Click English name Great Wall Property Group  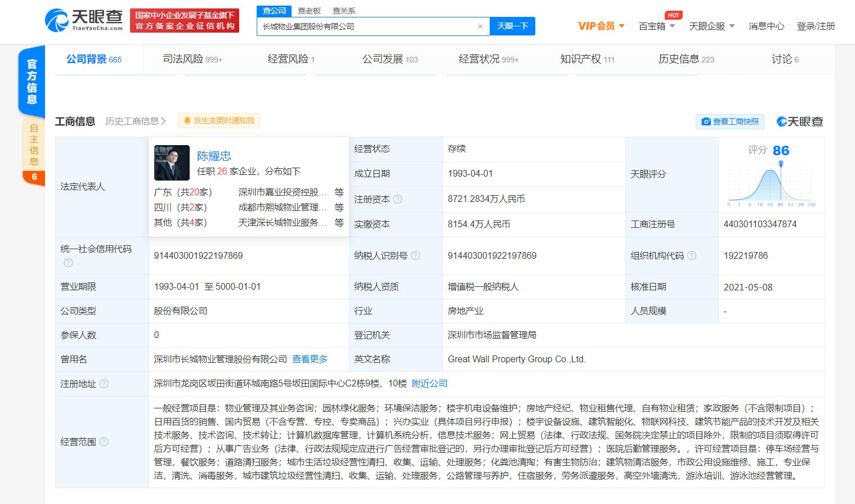[517, 359]
